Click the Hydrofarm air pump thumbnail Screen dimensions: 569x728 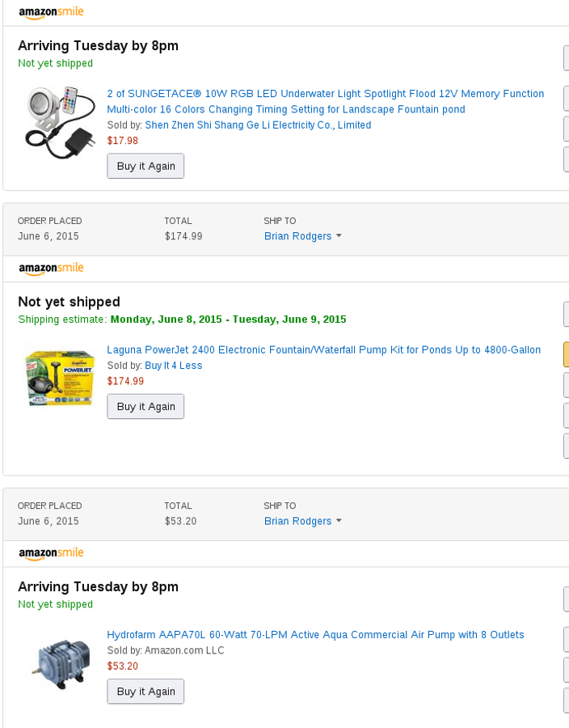[60, 658]
